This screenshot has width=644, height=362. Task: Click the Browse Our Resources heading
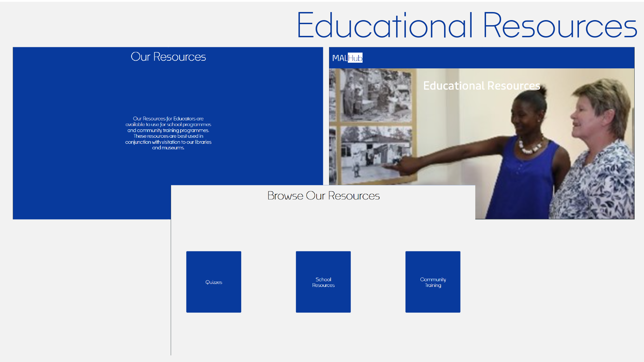(323, 195)
